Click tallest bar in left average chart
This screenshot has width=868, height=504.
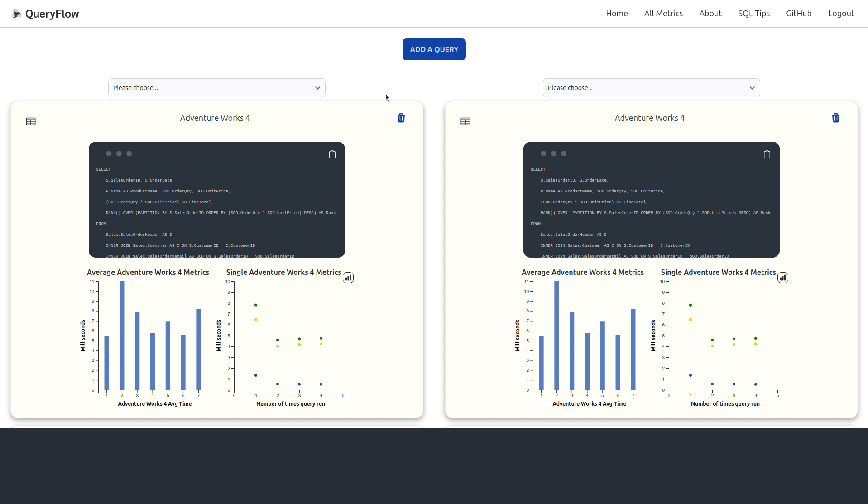click(x=122, y=336)
